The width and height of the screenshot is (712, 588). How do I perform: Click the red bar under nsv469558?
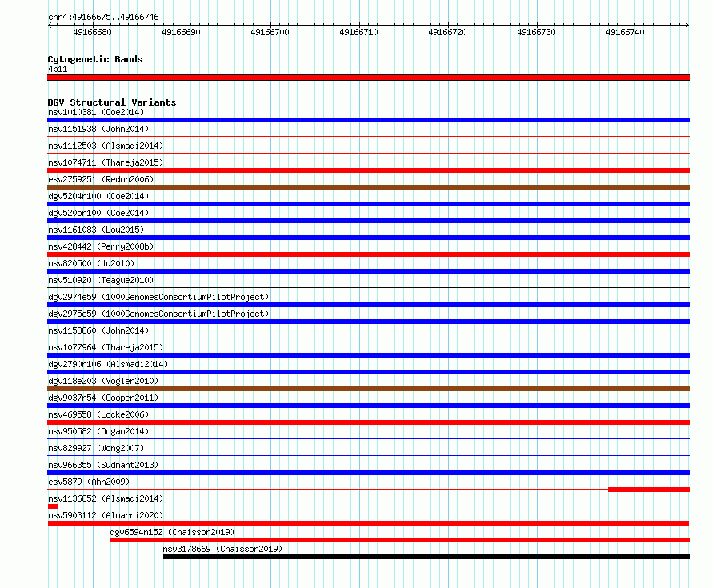click(x=368, y=422)
